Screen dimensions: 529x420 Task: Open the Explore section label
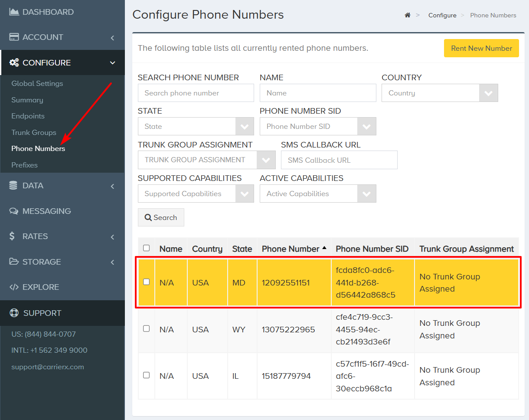point(41,287)
